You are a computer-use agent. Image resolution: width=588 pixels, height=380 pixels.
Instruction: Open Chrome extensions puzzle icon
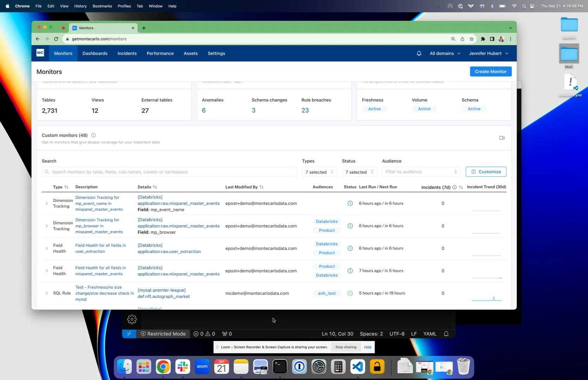click(x=483, y=39)
